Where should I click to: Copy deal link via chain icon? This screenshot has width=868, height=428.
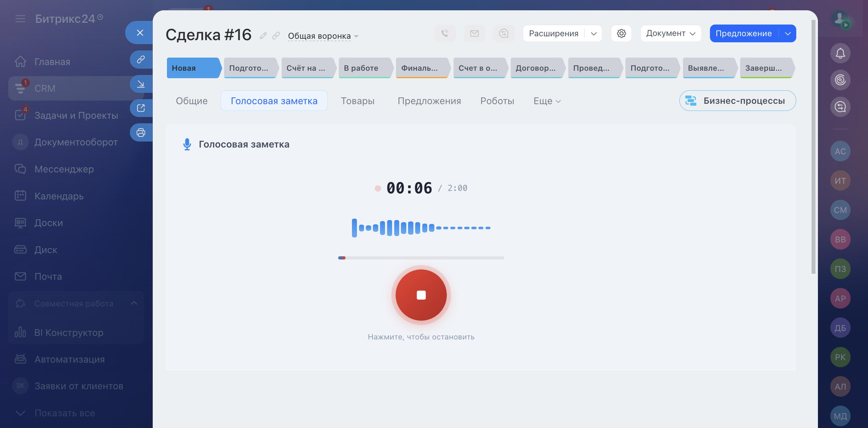click(x=276, y=36)
